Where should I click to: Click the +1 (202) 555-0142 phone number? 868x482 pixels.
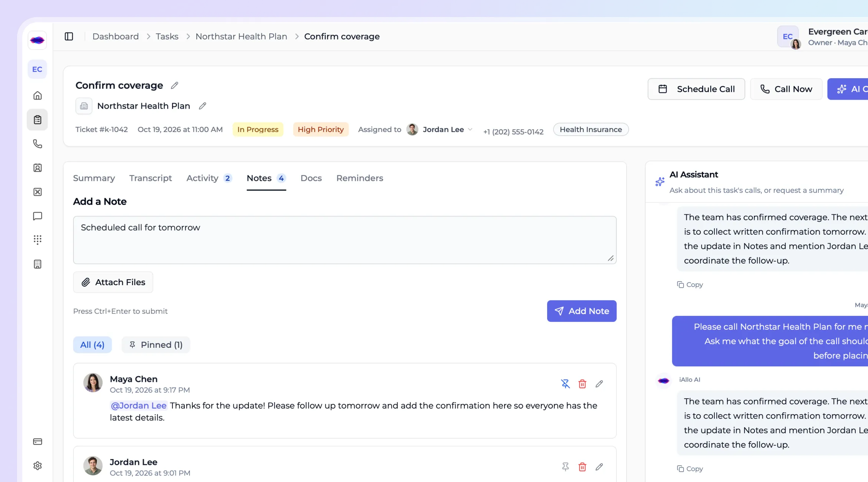coord(513,132)
